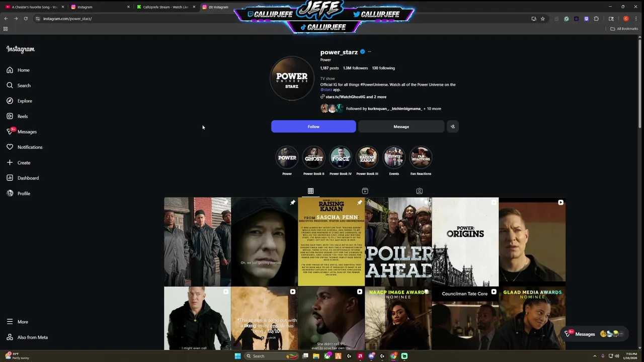Open the starz.tv/WatchGhostIG link
This screenshot has width=644, height=362.
coord(356,97)
